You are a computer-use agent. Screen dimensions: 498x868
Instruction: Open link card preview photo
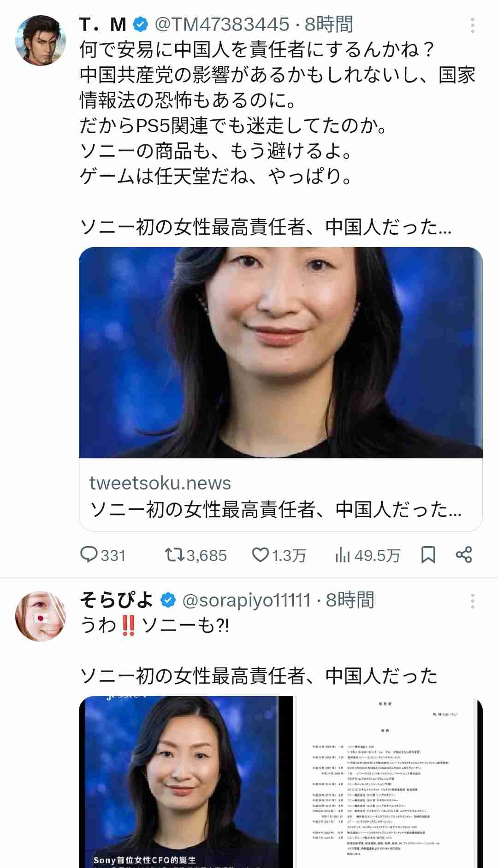pos(281,353)
